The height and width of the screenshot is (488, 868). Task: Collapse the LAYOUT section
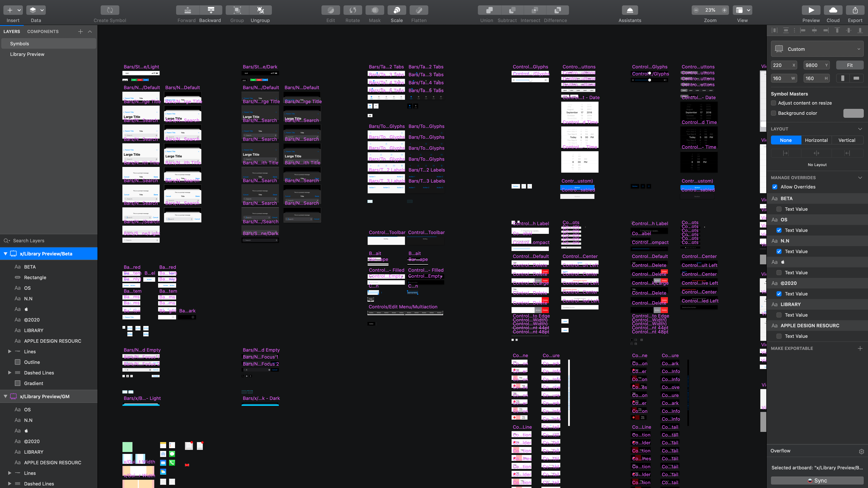860,129
